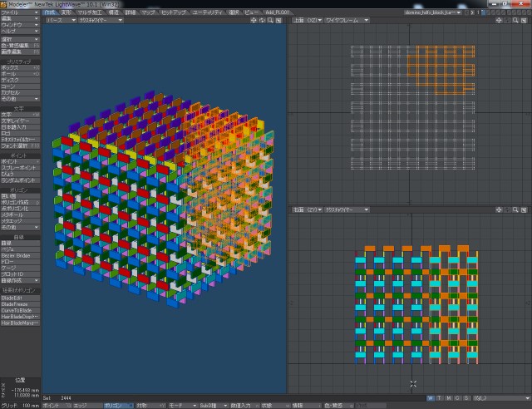This screenshot has width=532, height=409.
Task: Switch to ポイント selection mode
Action: (x=52, y=405)
